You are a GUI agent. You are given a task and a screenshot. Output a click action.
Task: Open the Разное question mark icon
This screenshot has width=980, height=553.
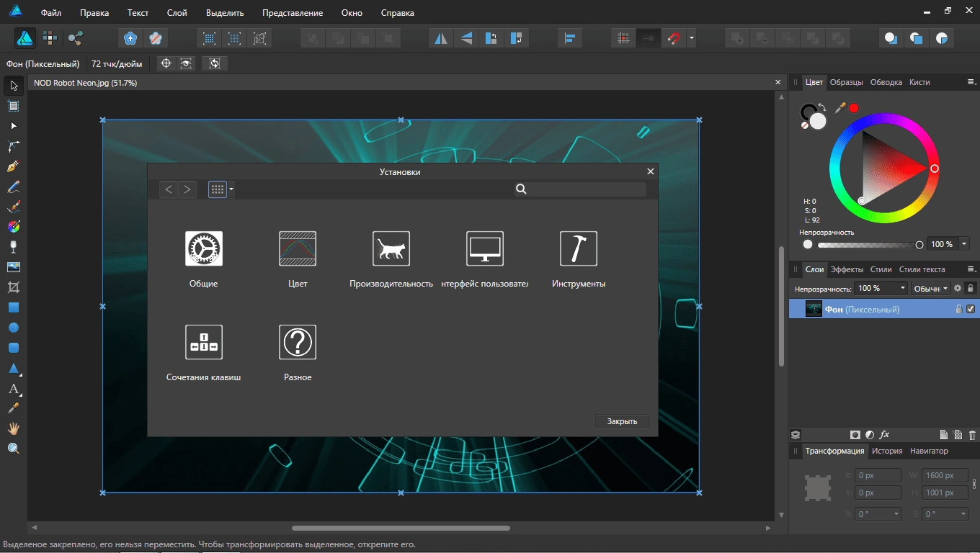(298, 343)
